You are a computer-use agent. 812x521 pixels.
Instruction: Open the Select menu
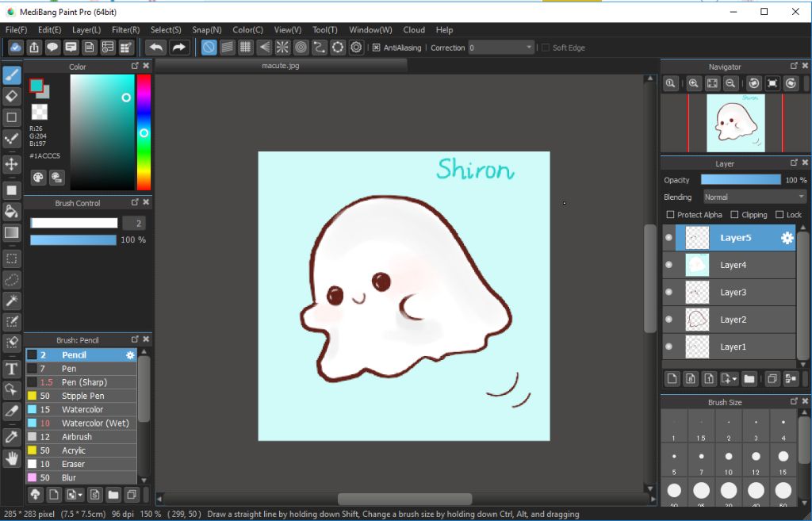click(166, 30)
